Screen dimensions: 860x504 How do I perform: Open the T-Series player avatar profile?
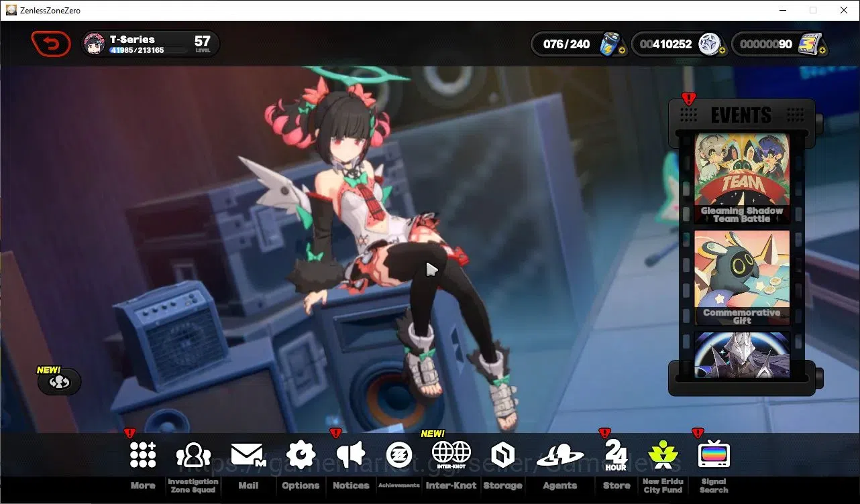click(94, 44)
